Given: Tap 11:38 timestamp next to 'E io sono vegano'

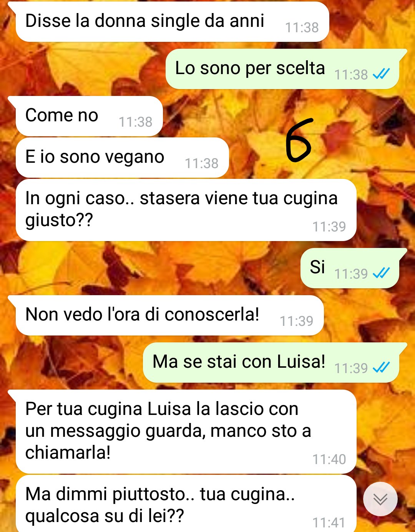Looking at the screenshot, I should coord(201,163).
